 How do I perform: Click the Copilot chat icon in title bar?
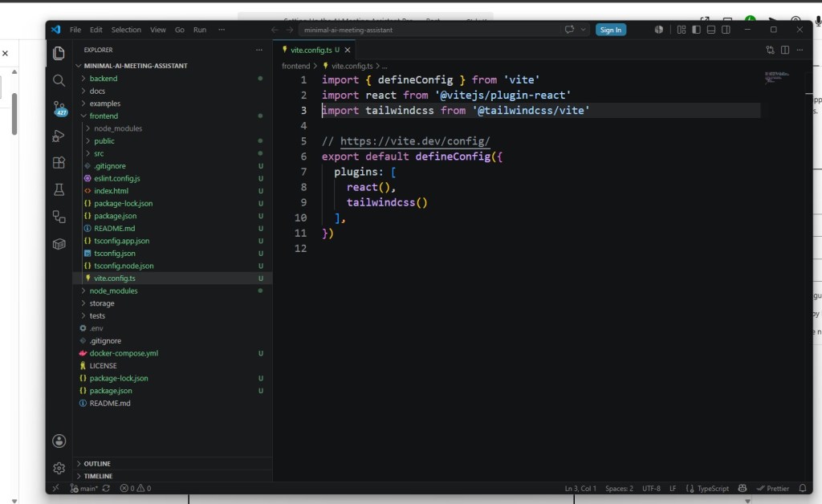(569, 30)
